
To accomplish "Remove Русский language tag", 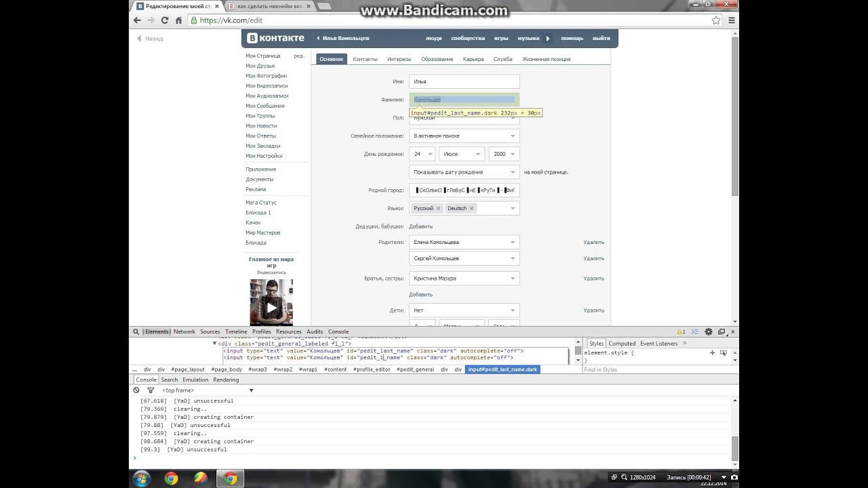I will pyautogui.click(x=438, y=208).
